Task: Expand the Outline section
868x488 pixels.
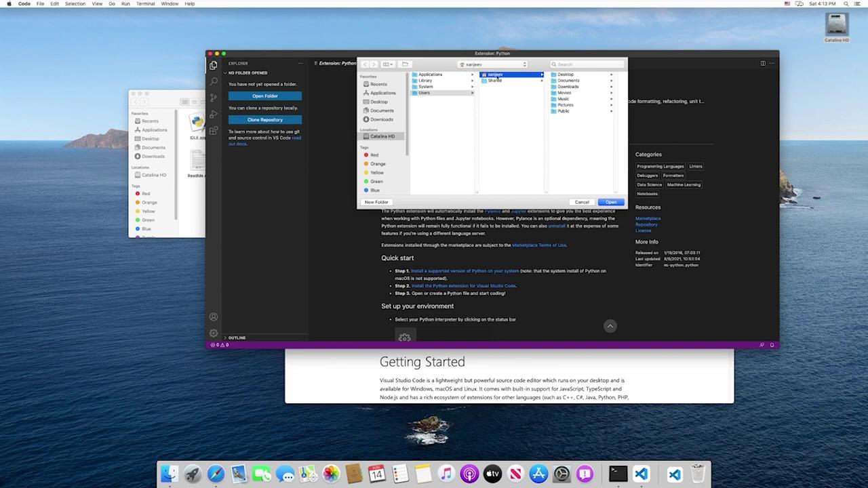Action: (x=237, y=338)
